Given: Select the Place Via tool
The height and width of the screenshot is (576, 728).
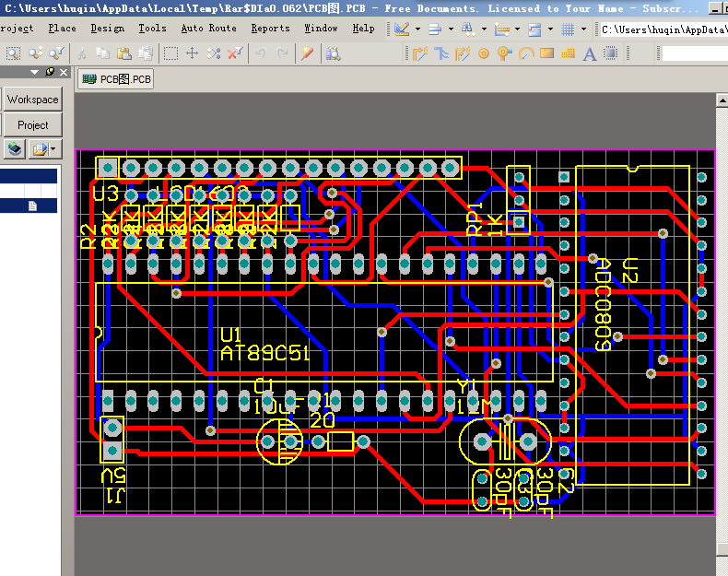Looking at the screenshot, I should pyautogui.click(x=504, y=53).
